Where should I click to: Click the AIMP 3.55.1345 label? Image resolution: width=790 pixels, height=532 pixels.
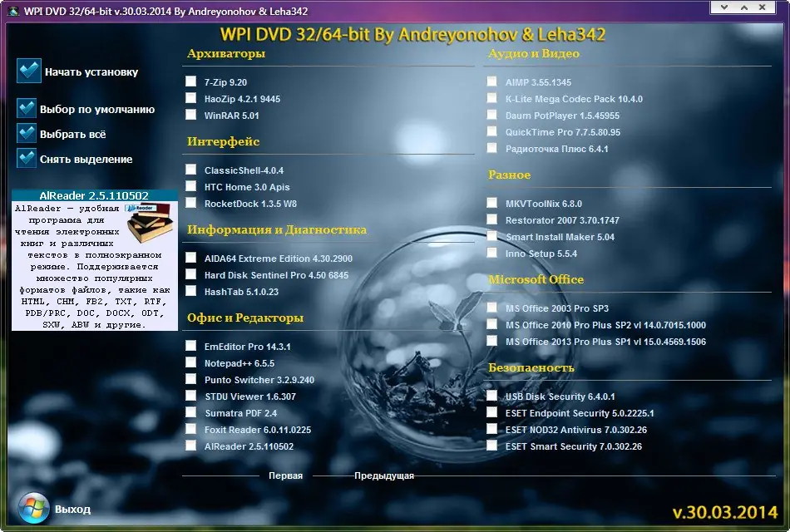[x=538, y=82]
